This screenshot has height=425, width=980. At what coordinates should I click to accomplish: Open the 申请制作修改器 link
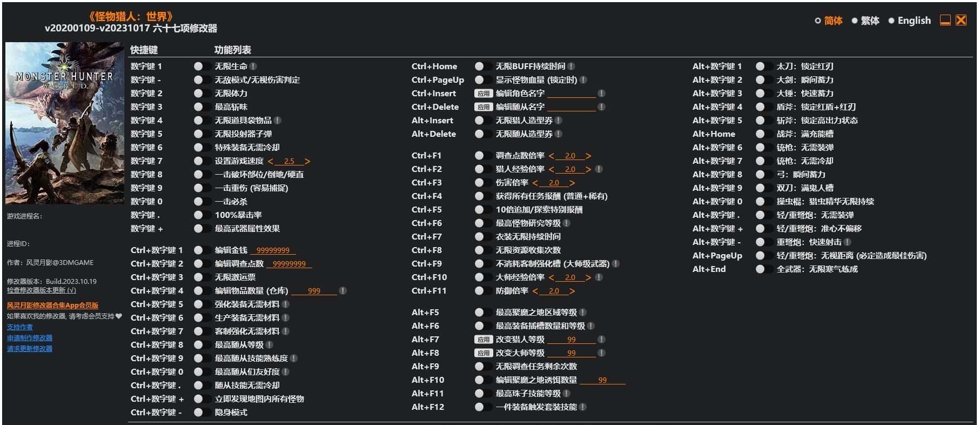click(30, 338)
